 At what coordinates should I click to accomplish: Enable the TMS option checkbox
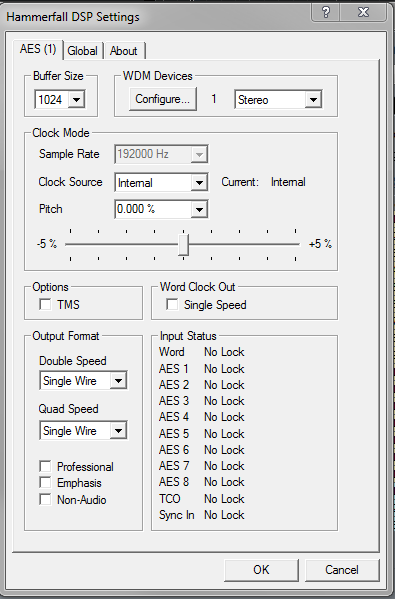(45, 304)
